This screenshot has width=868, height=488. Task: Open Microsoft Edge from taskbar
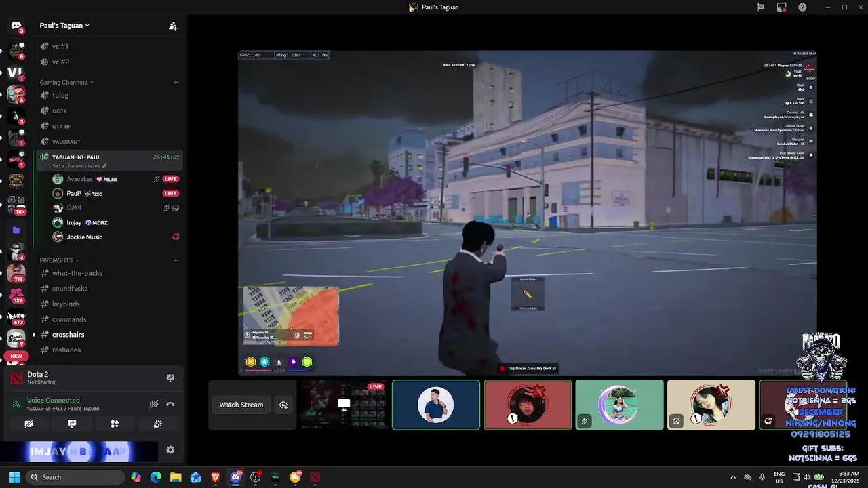pyautogui.click(x=155, y=477)
